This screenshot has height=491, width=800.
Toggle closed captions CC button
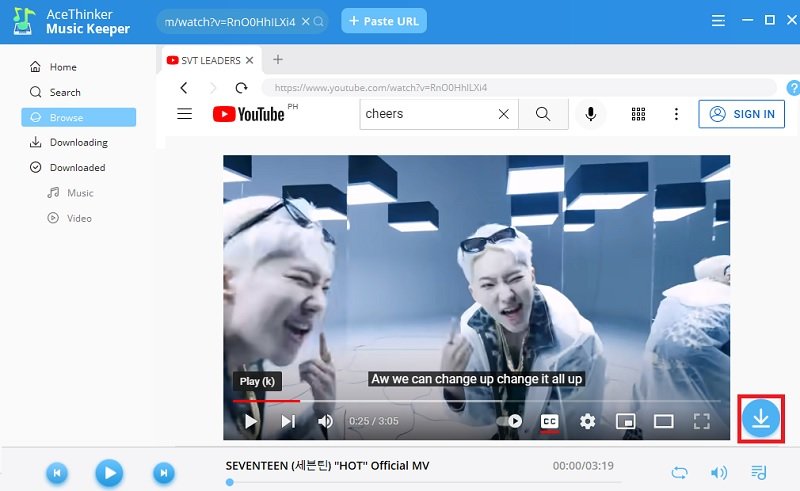[x=549, y=422]
